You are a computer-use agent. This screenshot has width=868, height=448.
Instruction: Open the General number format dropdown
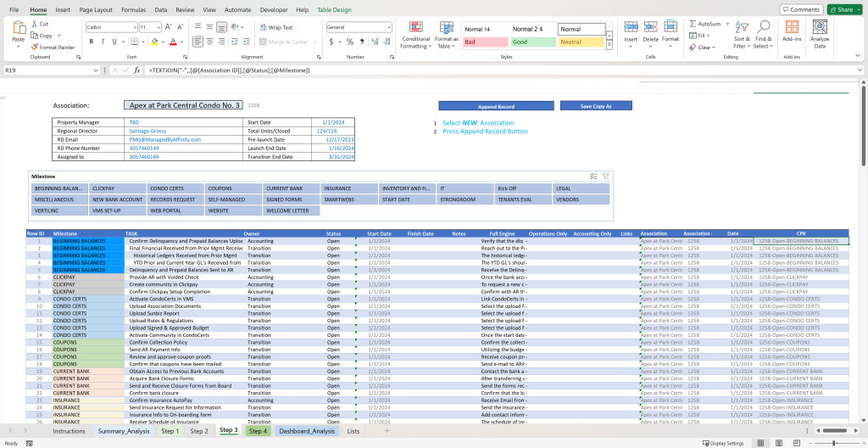pyautogui.click(x=388, y=27)
